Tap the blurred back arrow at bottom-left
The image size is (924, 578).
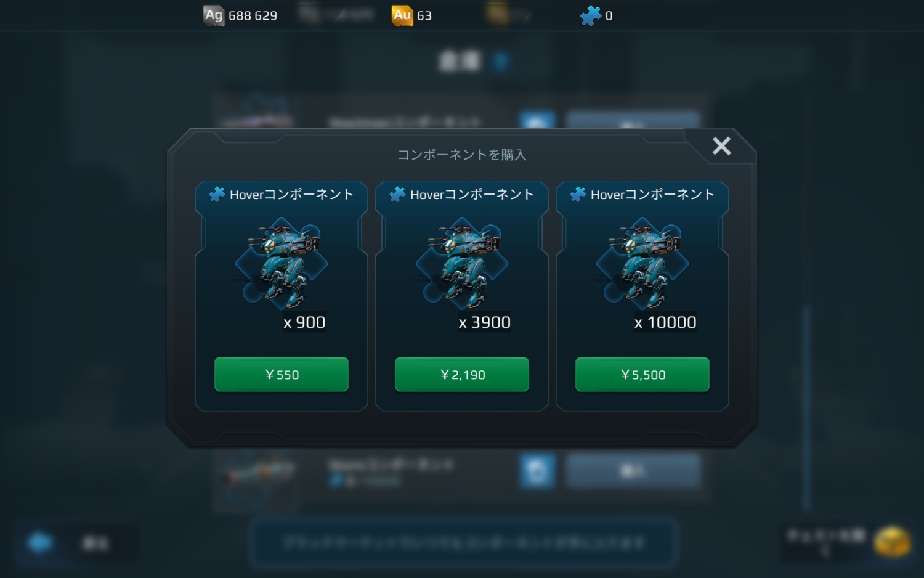point(41,543)
